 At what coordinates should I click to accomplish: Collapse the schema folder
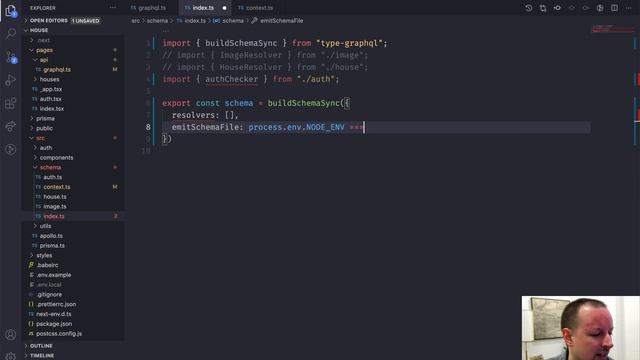pyautogui.click(x=50, y=167)
